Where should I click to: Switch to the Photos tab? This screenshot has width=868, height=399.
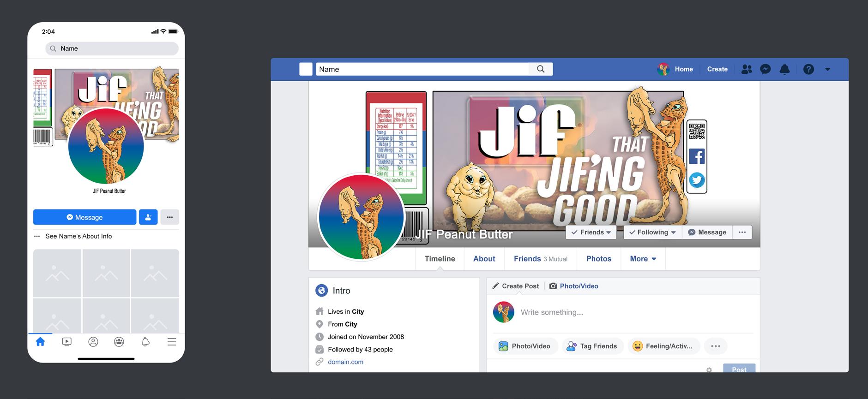tap(599, 259)
